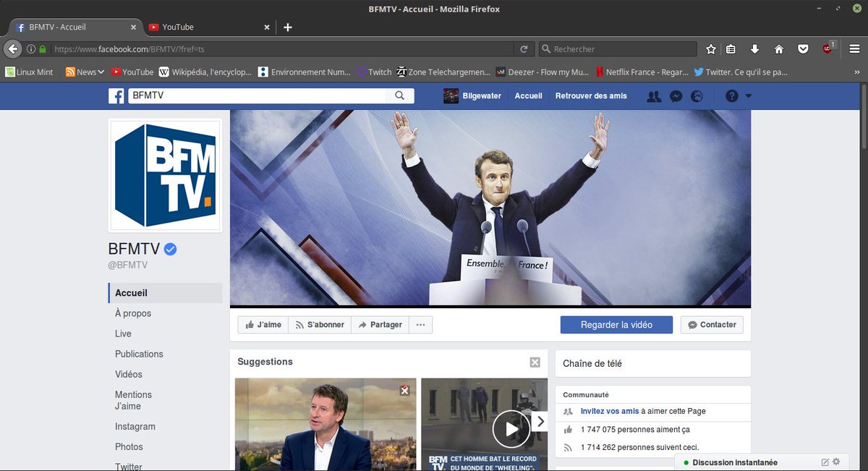Open chat settings gear icon

coord(837,462)
